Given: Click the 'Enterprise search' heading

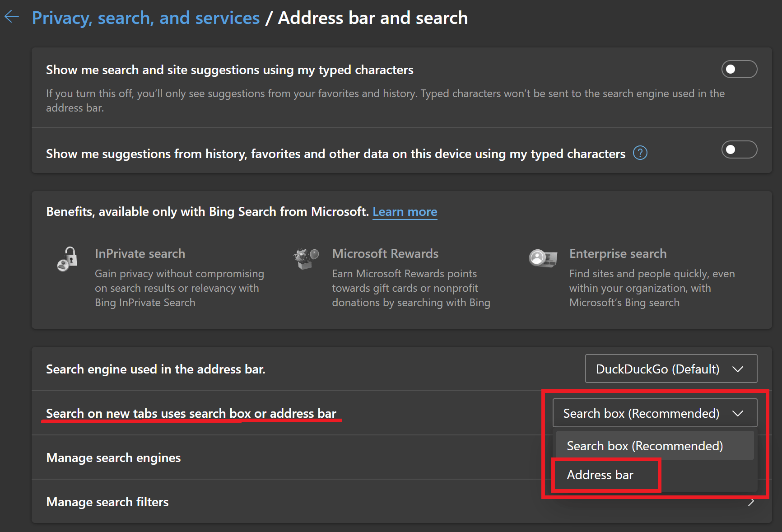Looking at the screenshot, I should (618, 253).
